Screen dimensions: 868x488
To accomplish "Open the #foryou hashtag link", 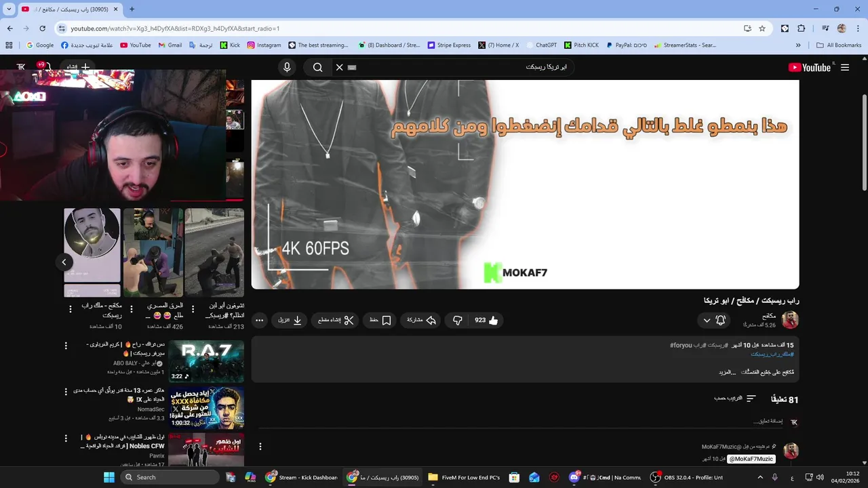I will coord(681,345).
